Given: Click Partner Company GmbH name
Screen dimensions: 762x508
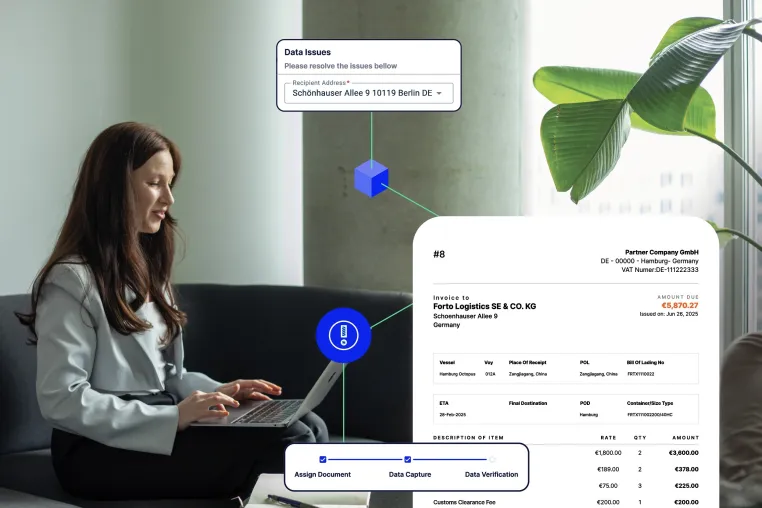Looking at the screenshot, I should (661, 252).
